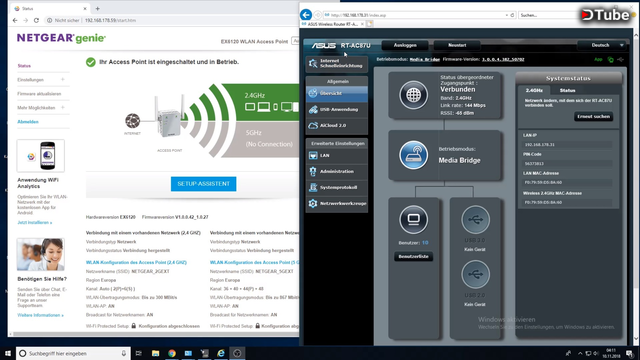Open a new Chrome tab with plus button
The height and width of the screenshot is (360, 640).
pos(98,9)
